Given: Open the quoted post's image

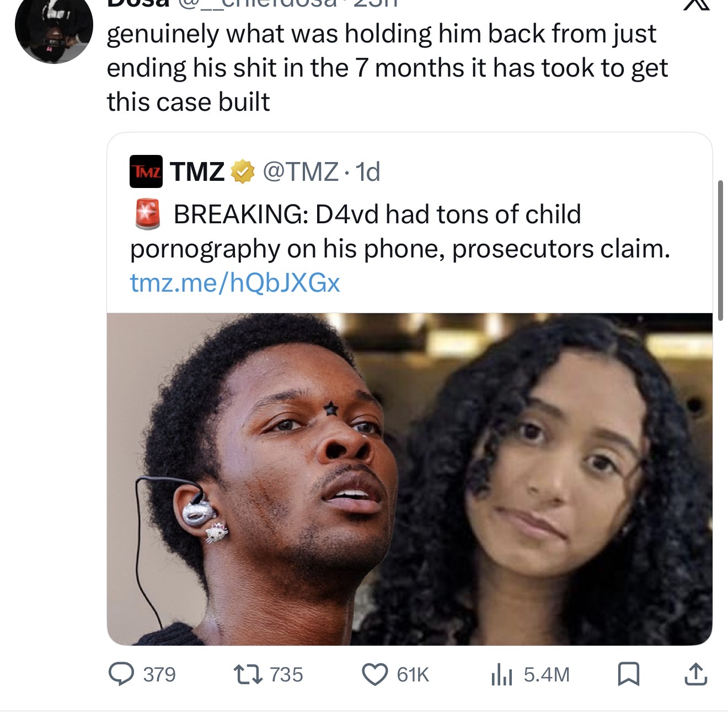Looking at the screenshot, I should [409, 479].
